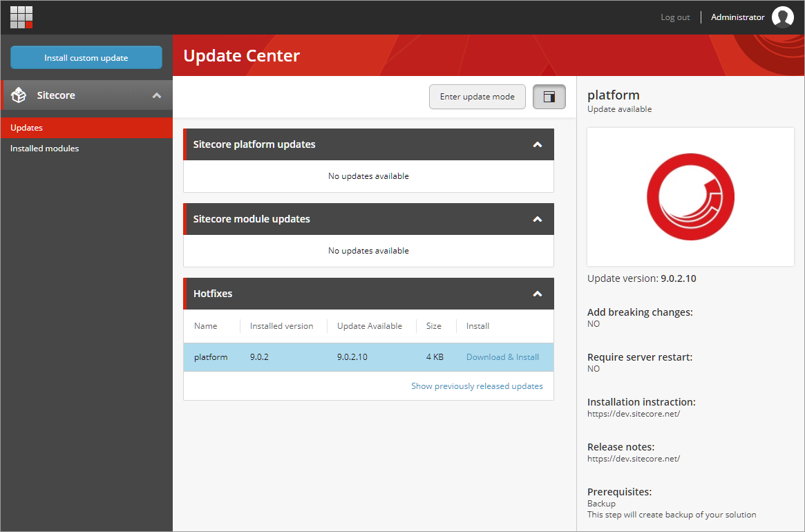Open the Installation instruction URL
Image resolution: width=805 pixels, height=532 pixels.
[x=634, y=414]
